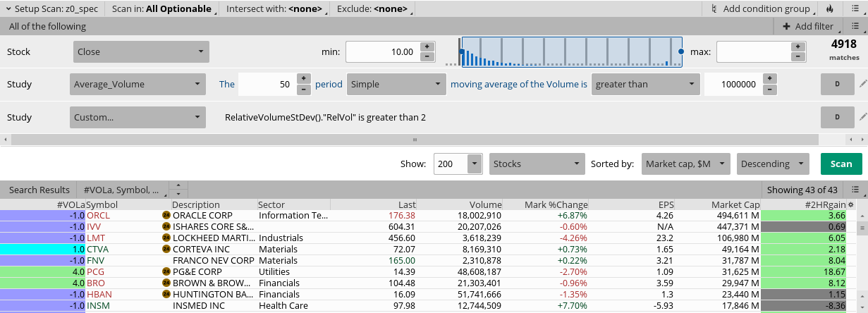The image size is (868, 313).
Task: Open the Exclude: <none> menu
Action: tap(374, 9)
